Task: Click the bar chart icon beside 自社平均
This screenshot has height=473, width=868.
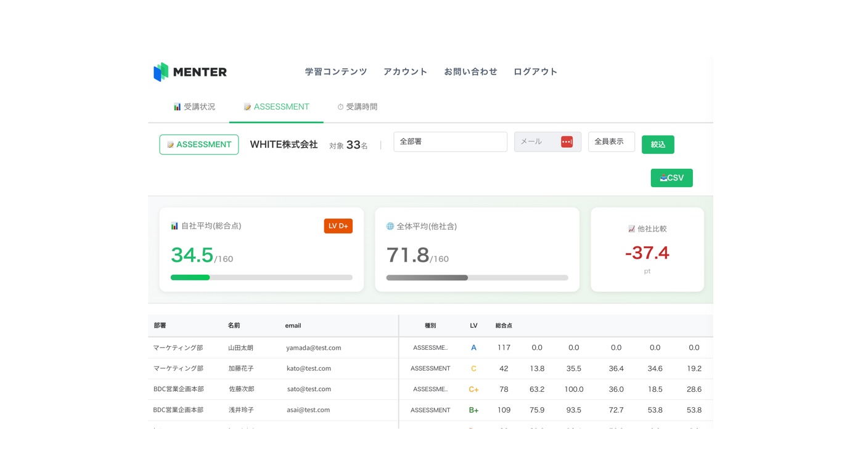Action: 174,226
